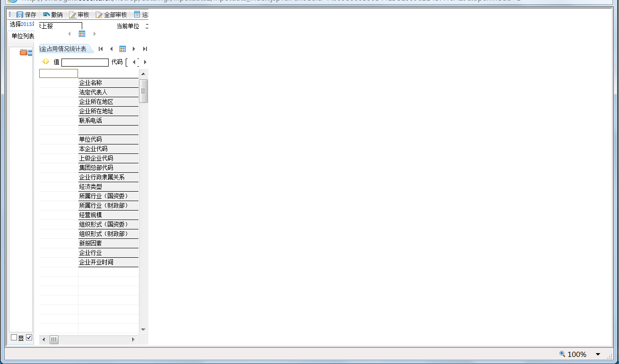Click the 企业行政隶属关系 row label

(108, 177)
